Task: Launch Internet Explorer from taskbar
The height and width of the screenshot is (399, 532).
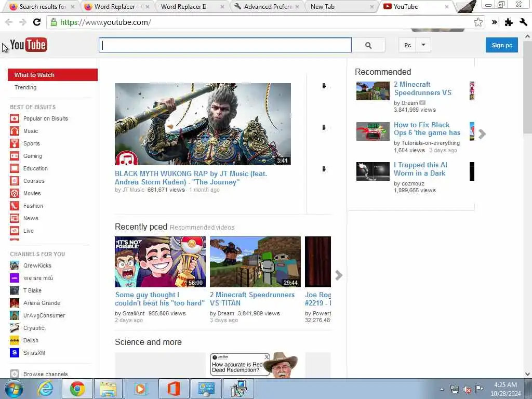Action: pyautogui.click(x=45, y=389)
